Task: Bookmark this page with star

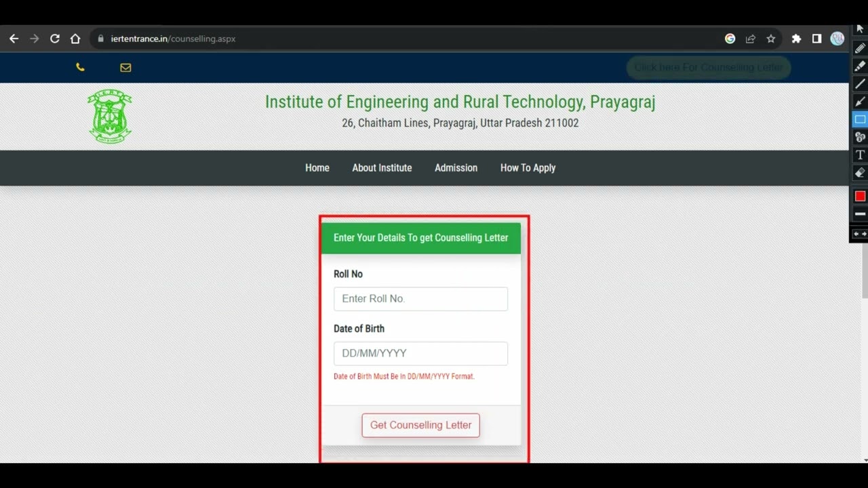Action: 771,39
